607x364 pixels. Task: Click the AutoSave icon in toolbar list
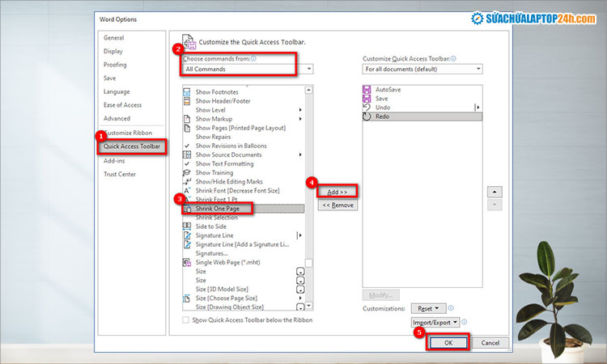tap(367, 89)
